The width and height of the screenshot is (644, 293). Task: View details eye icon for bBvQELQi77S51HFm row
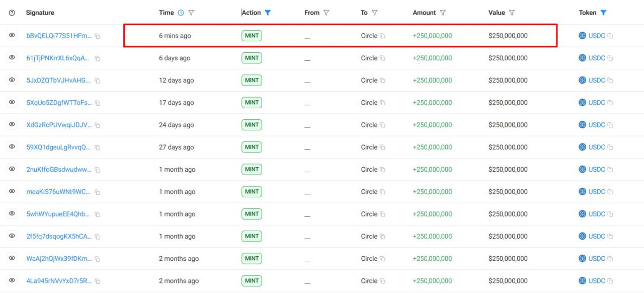click(12, 35)
